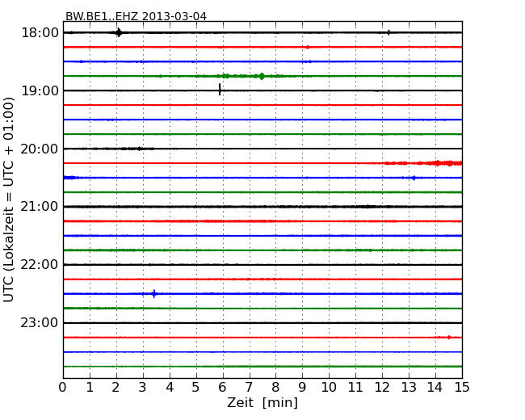This screenshot has width=525, height=420.
Task: Click the 23:00 time label
Action: point(40,323)
